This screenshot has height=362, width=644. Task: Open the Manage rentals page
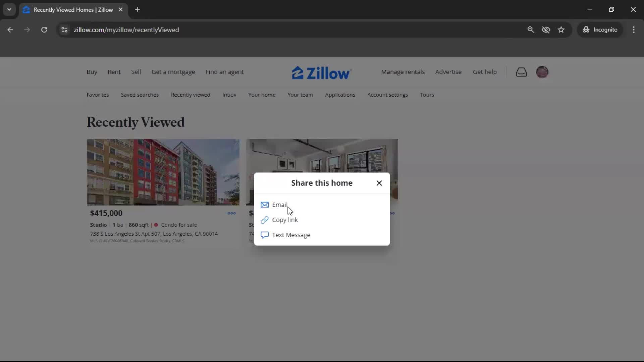(402, 72)
